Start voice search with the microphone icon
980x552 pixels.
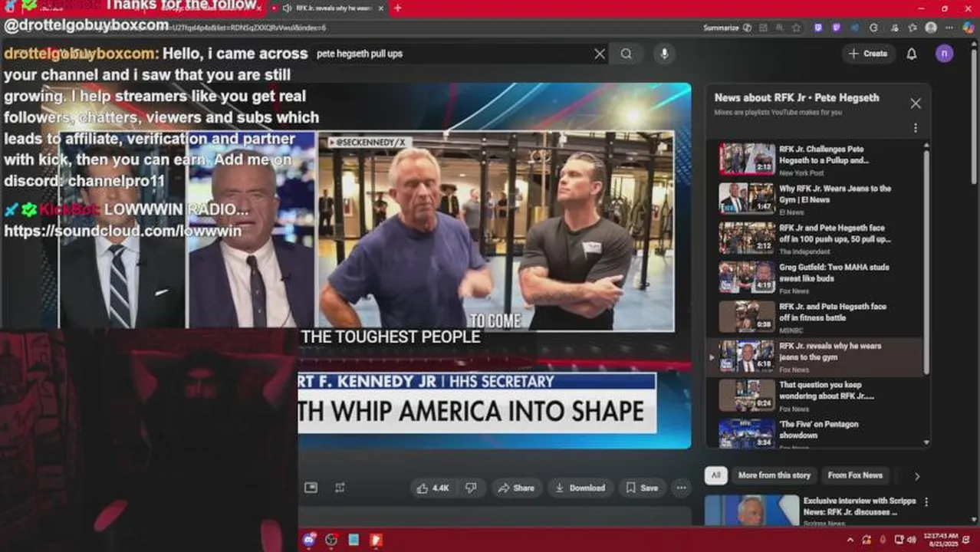point(664,54)
